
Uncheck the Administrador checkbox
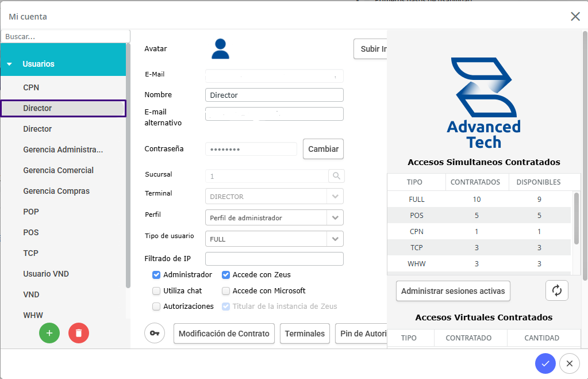pos(156,275)
